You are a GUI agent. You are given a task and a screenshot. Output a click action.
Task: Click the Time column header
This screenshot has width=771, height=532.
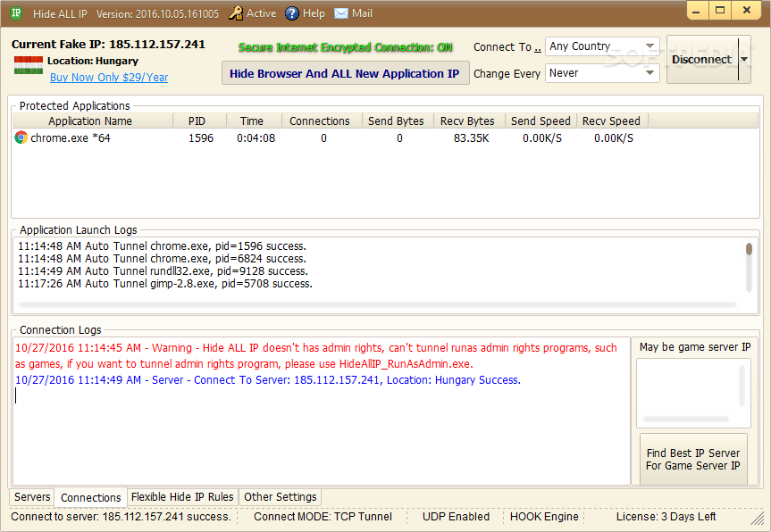coord(255,121)
